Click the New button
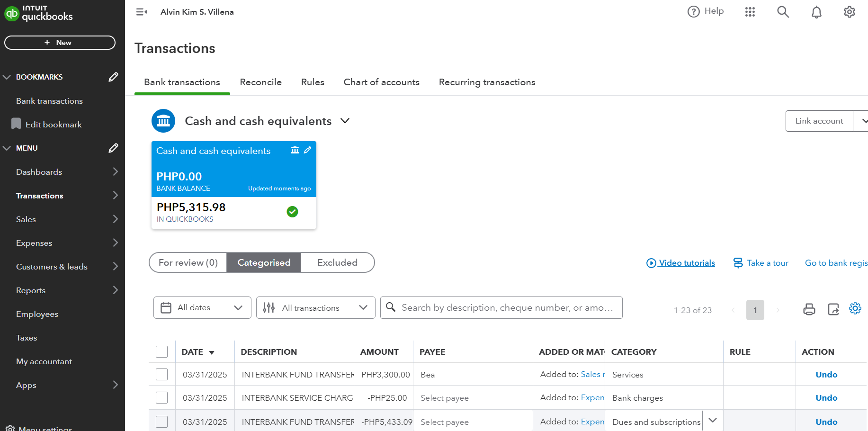 (60, 43)
